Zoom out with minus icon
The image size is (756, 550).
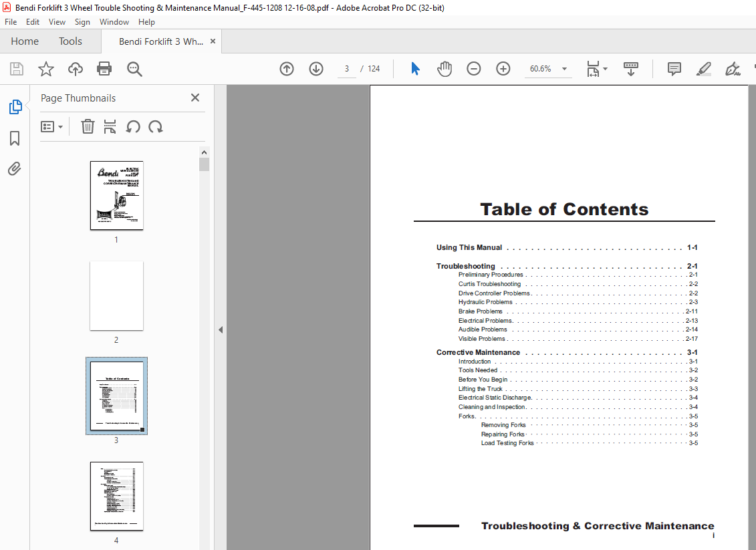coord(473,69)
